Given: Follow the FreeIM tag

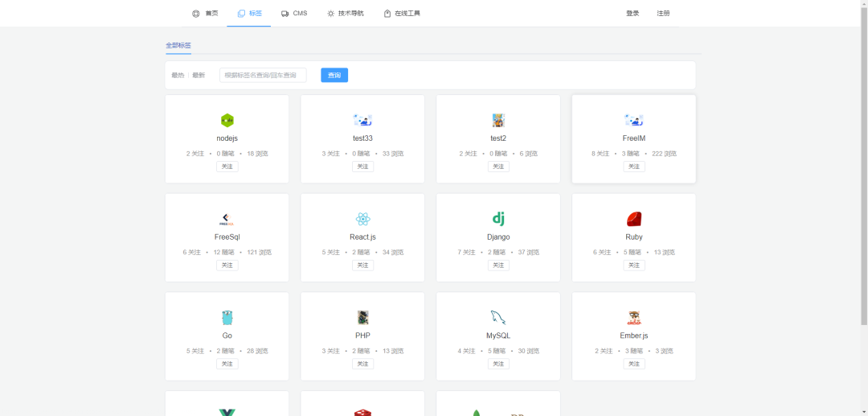Looking at the screenshot, I should [x=633, y=167].
